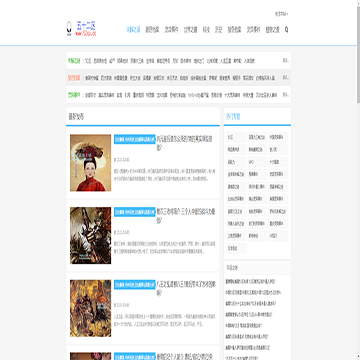Click blue category tag on first article
The height and width of the screenshot is (360, 360).
(x=135, y=139)
